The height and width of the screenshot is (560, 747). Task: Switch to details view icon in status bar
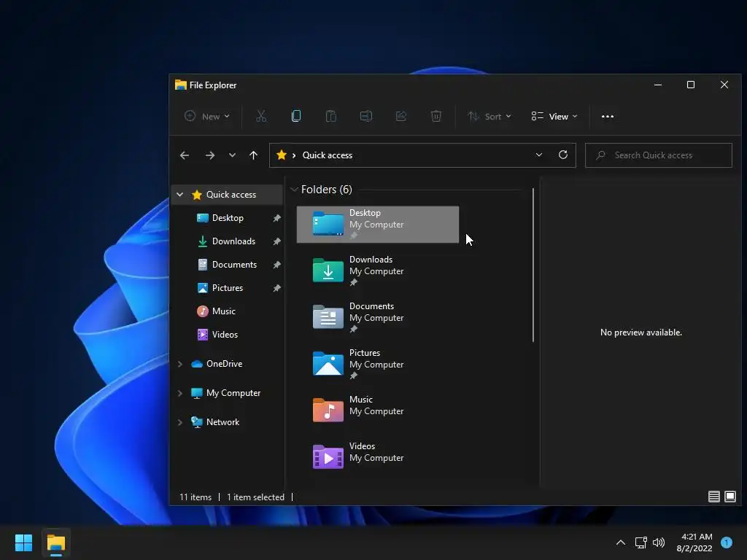(713, 497)
